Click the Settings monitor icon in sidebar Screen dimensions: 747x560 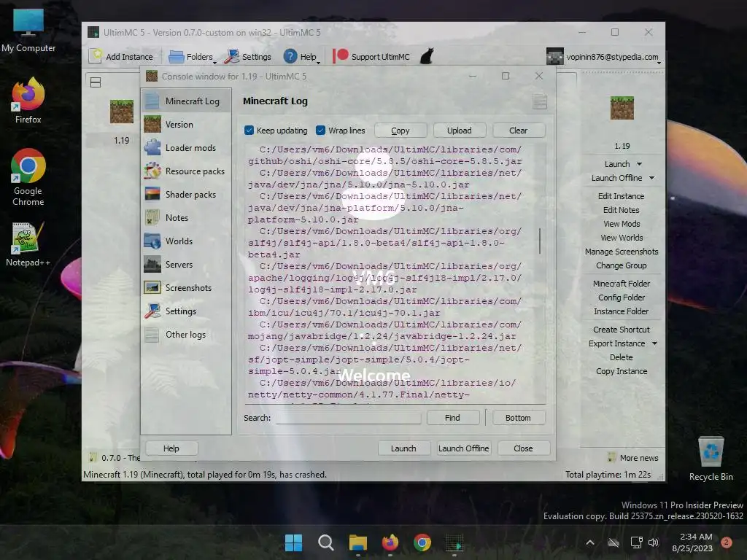click(152, 311)
